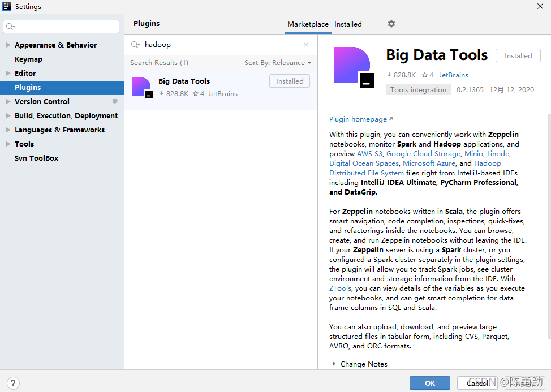Expand the Editor settings node
551x392 pixels.
(8, 73)
